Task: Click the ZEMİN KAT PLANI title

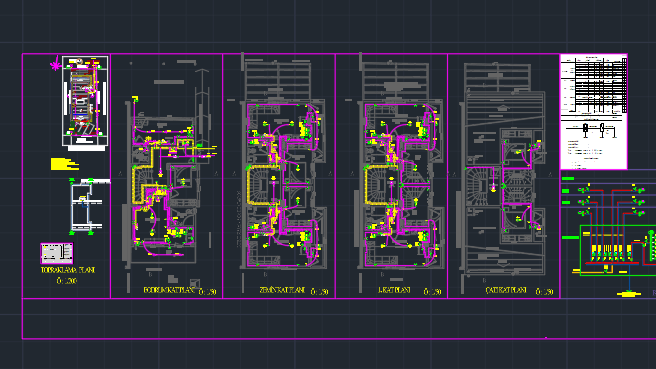Action: point(282,290)
